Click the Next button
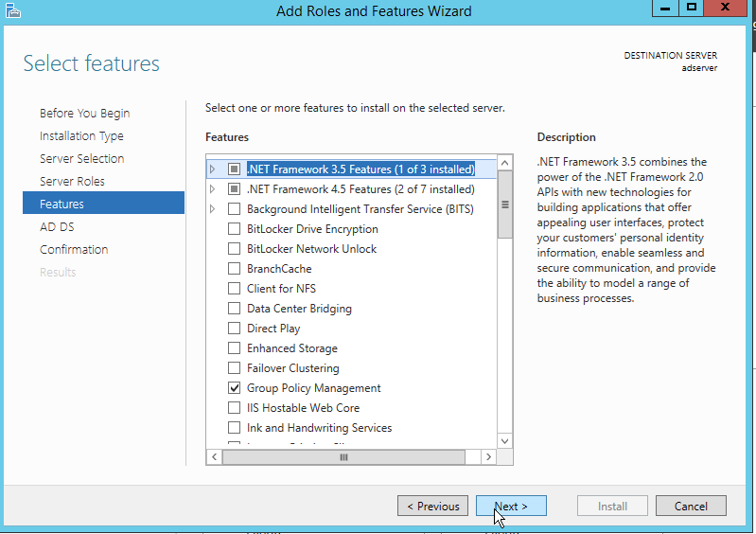The image size is (756, 534). click(x=511, y=506)
